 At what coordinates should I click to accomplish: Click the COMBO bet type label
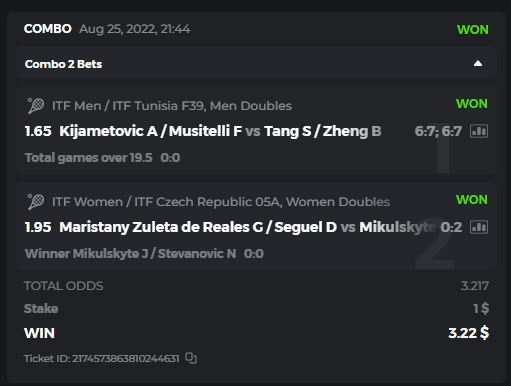[48, 29]
